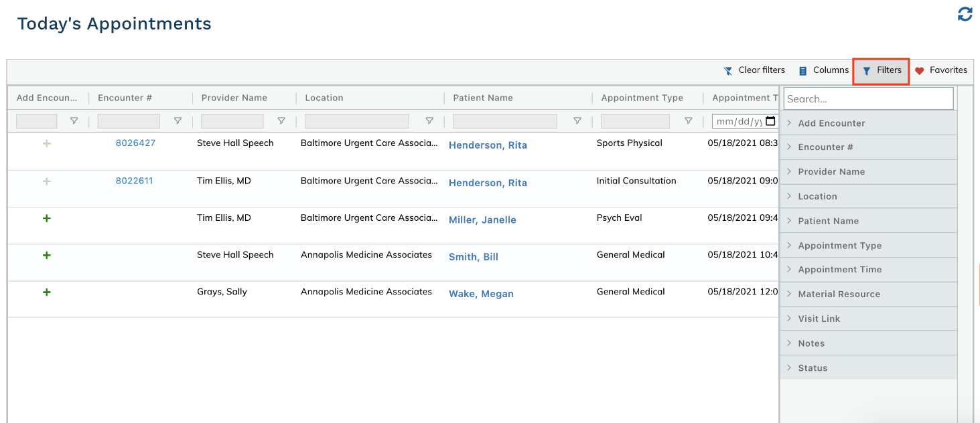Open patient Smith, Bill
Image resolution: width=980 pixels, height=423 pixels.
click(474, 257)
